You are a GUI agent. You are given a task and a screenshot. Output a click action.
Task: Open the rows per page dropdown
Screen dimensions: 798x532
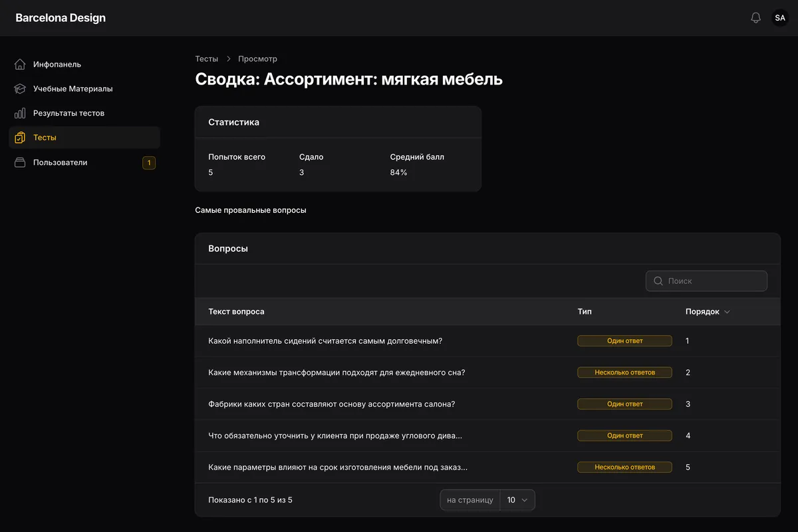tap(517, 500)
